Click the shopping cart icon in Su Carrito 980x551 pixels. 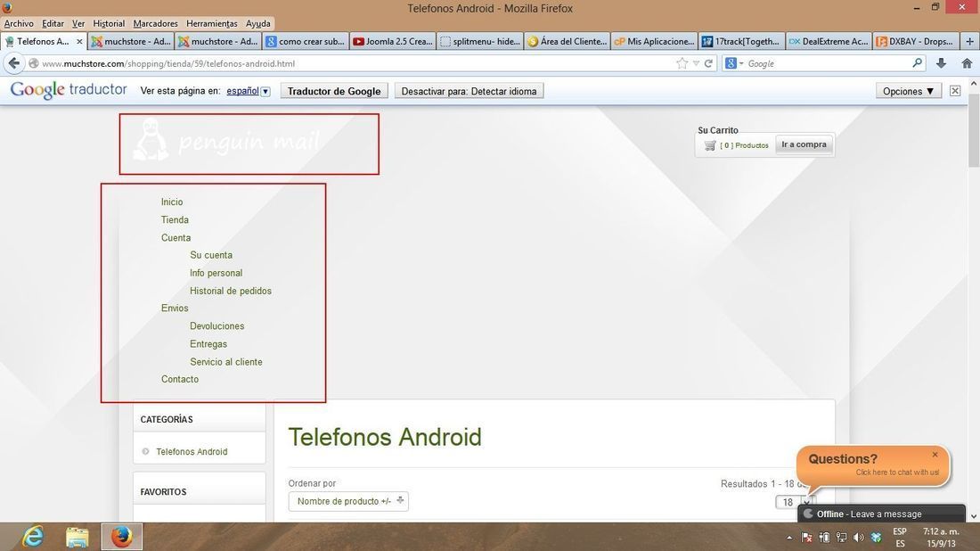point(709,145)
